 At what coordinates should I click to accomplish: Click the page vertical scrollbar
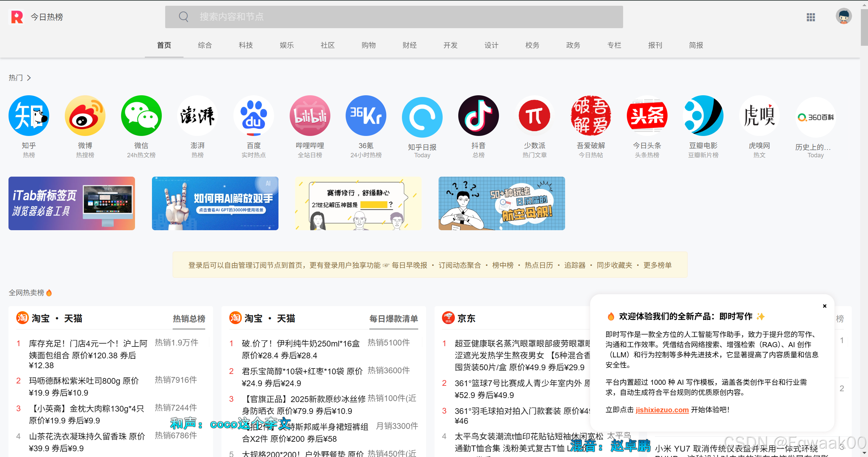(864, 27)
